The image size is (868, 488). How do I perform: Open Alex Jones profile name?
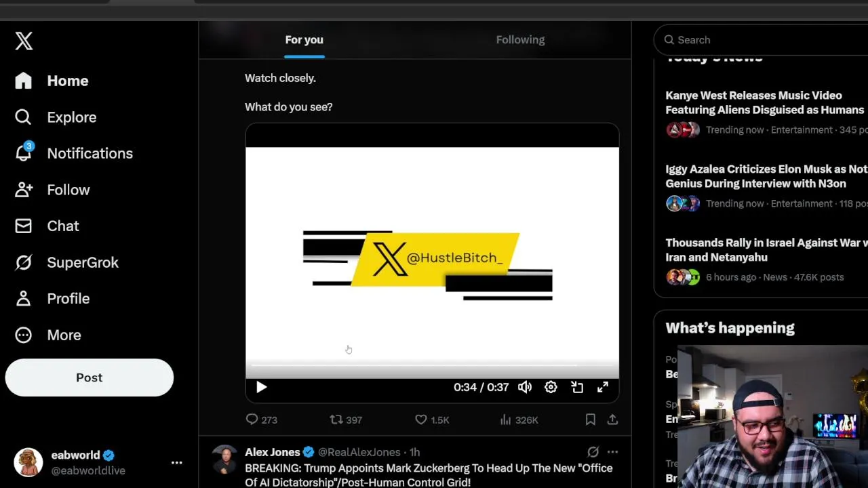coord(273,452)
